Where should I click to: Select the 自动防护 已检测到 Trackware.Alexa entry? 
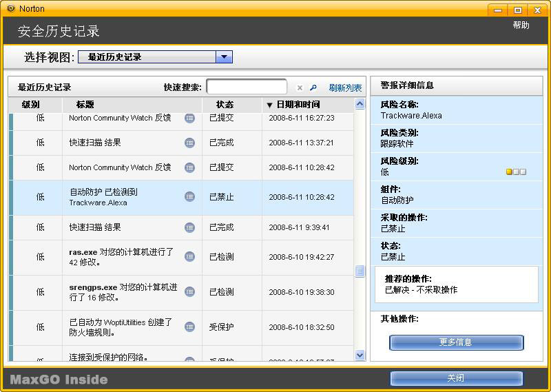coord(181,198)
